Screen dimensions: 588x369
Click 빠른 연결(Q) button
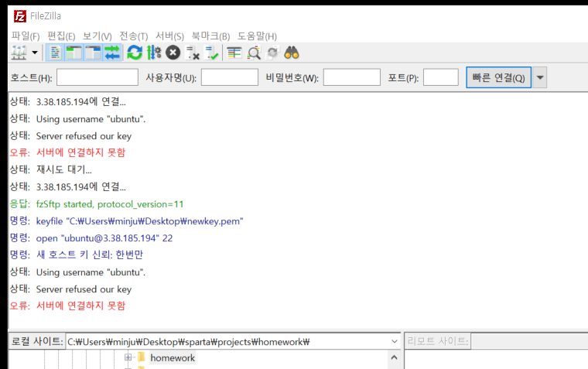point(498,77)
